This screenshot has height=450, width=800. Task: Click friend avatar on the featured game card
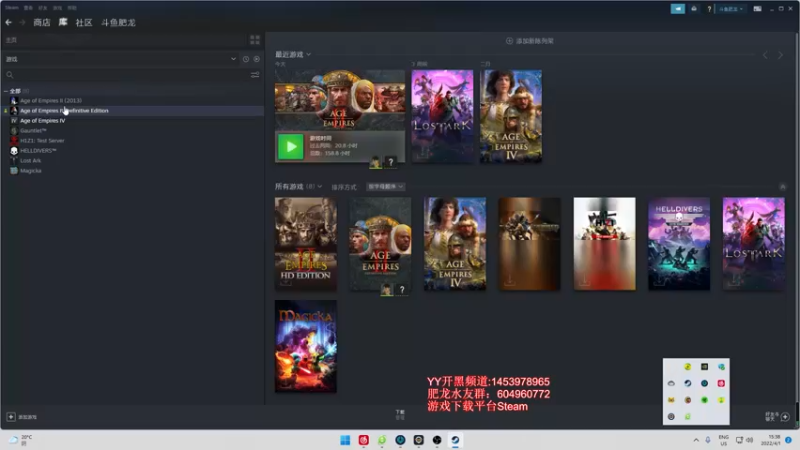[375, 162]
